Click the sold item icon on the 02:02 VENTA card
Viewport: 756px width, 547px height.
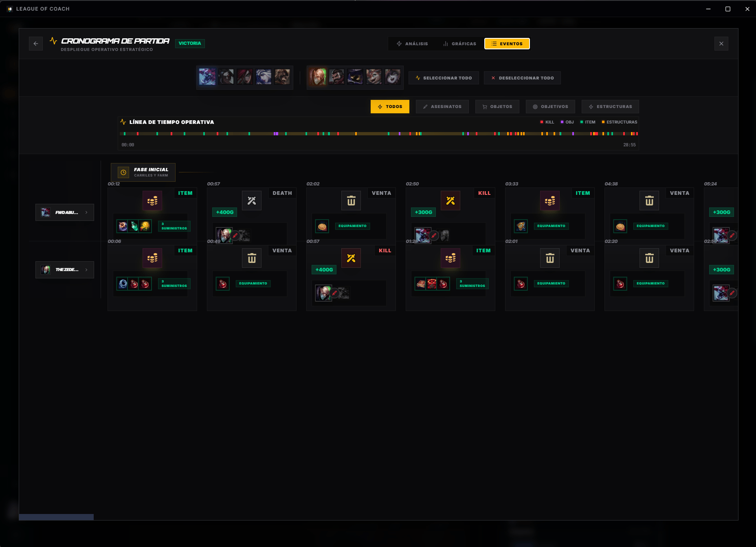(x=322, y=226)
